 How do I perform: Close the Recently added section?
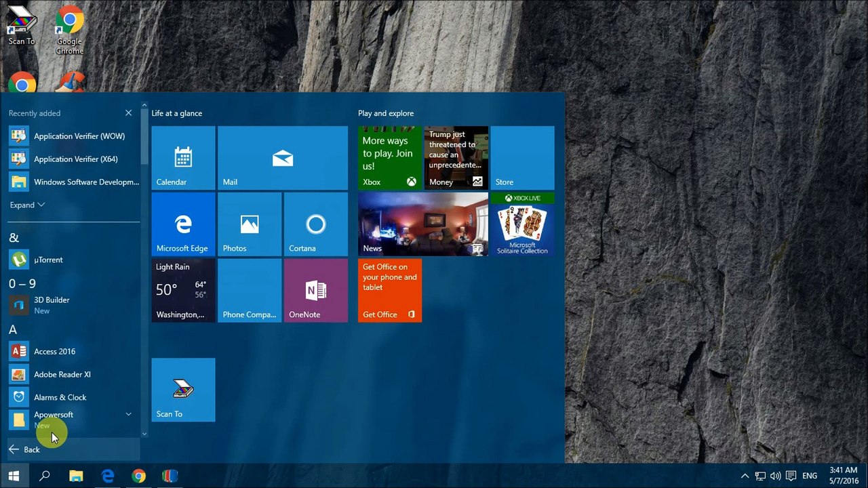click(128, 113)
